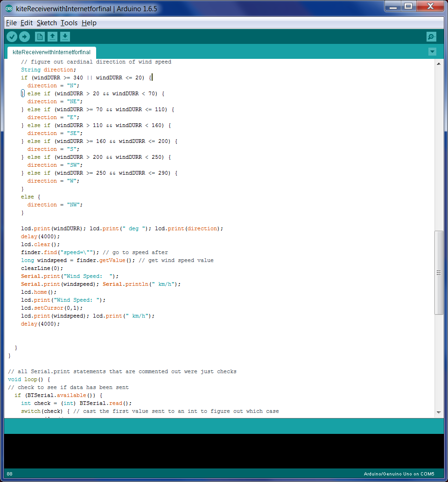Click the scrollbar up arrow
This screenshot has height=482, width=448.
(439, 64)
